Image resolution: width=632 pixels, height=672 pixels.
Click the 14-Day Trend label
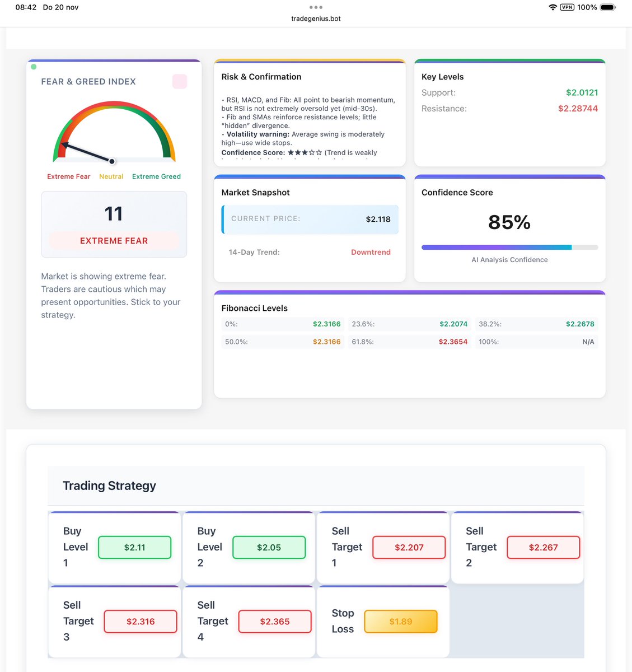(x=254, y=252)
